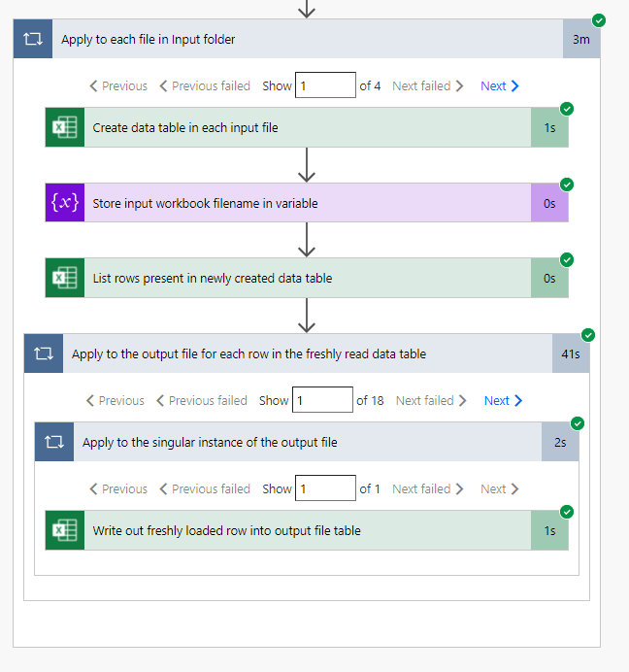Click Previous in the 'of 4' iteration pager
This screenshot has width=629, height=672.
coord(118,85)
